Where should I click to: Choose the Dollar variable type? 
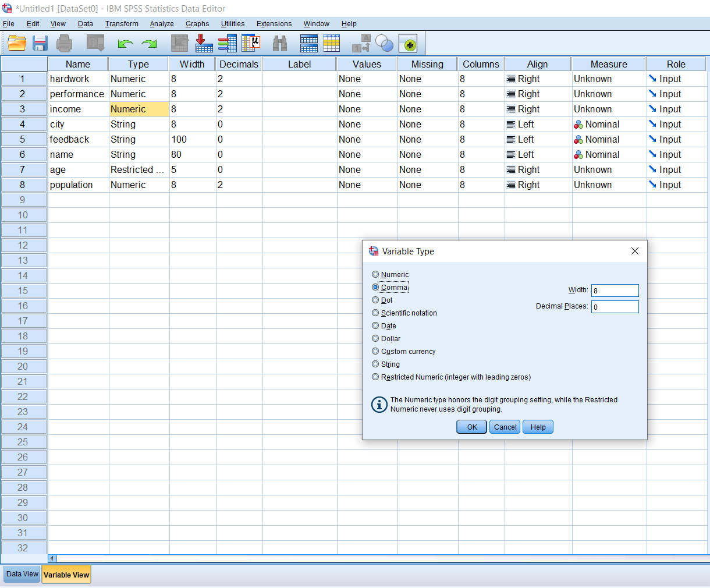click(375, 338)
